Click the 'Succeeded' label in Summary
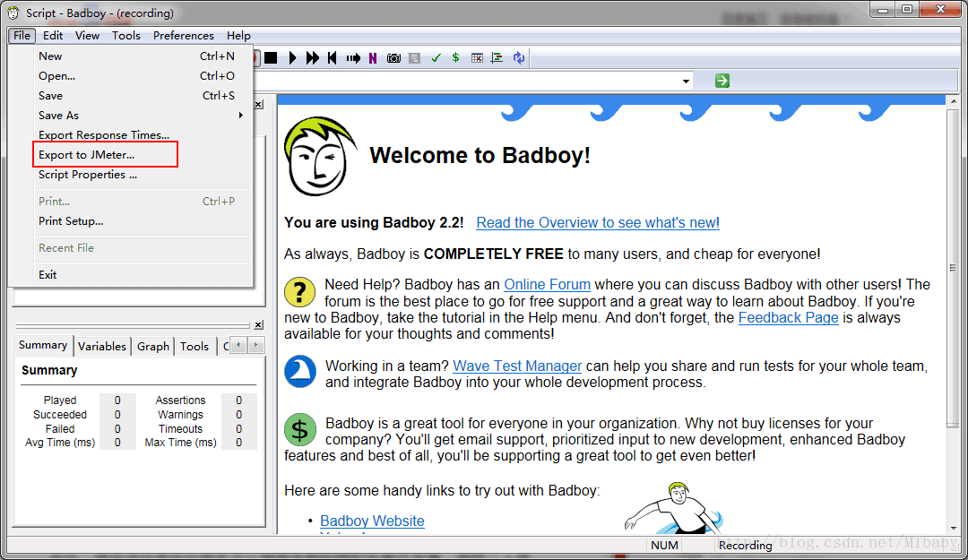The width and height of the screenshot is (968, 560). (60, 415)
